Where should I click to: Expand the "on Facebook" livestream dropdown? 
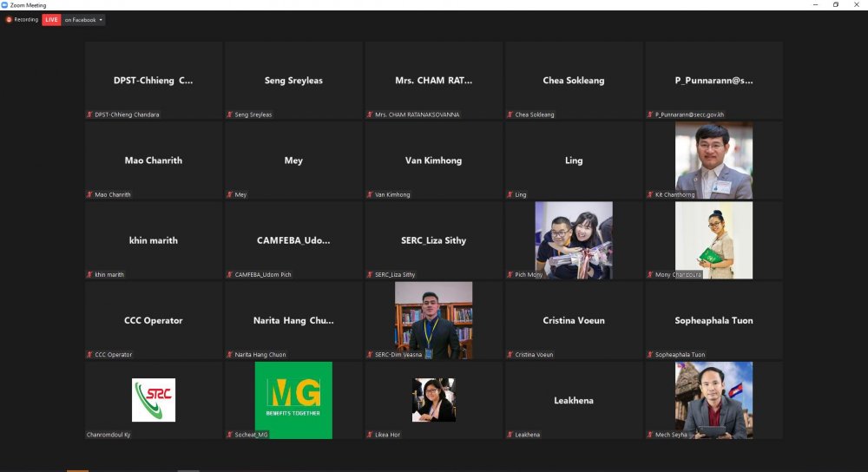(101, 19)
